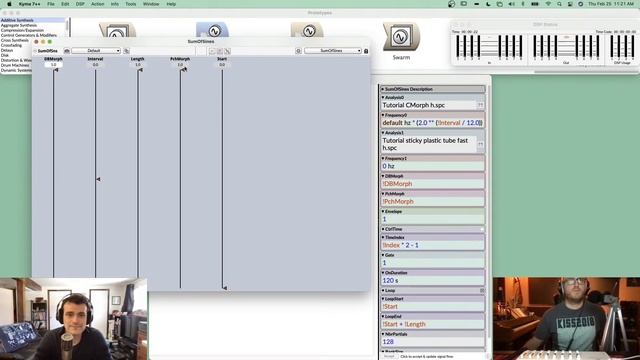640x360 pixels.
Task: Open the Swarm prototype icon
Action: point(401,37)
